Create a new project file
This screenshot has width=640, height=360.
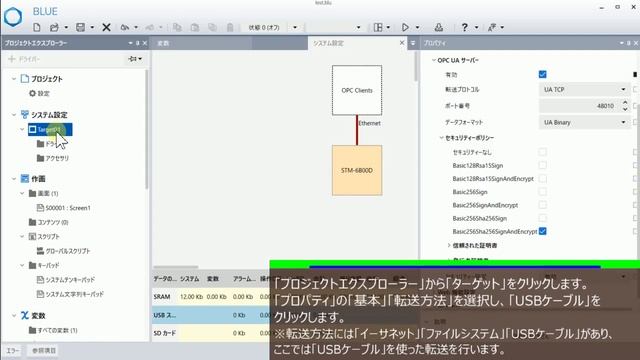(x=37, y=27)
